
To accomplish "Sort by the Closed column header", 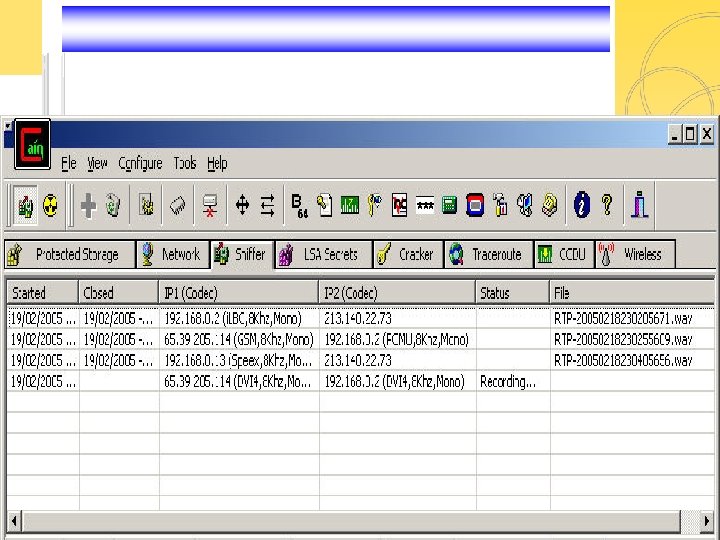I will click(x=118, y=293).
